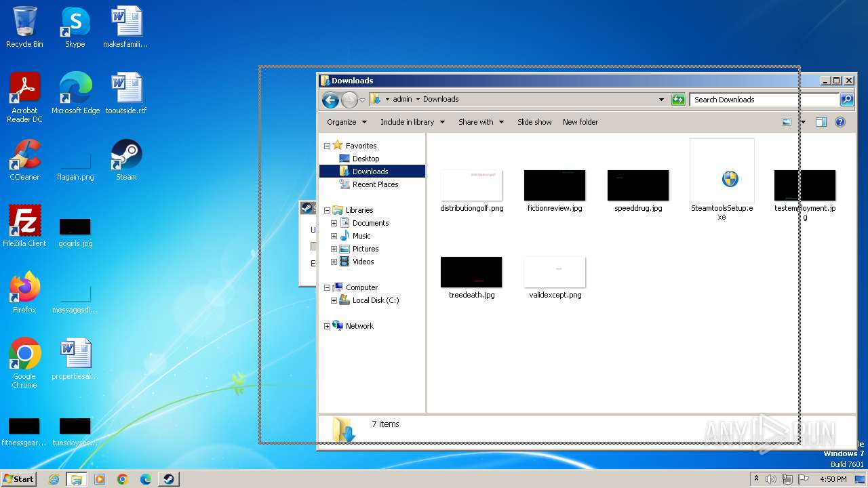Screen dimensions: 868x488
Task: Show hidden system tray icons
Action: tap(756, 479)
